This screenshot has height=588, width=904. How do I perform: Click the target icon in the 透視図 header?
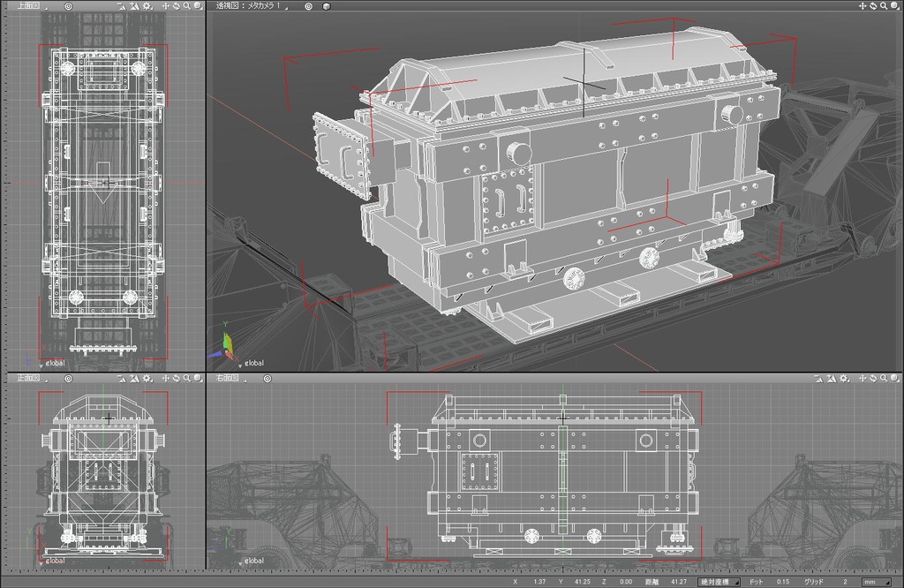(x=308, y=6)
